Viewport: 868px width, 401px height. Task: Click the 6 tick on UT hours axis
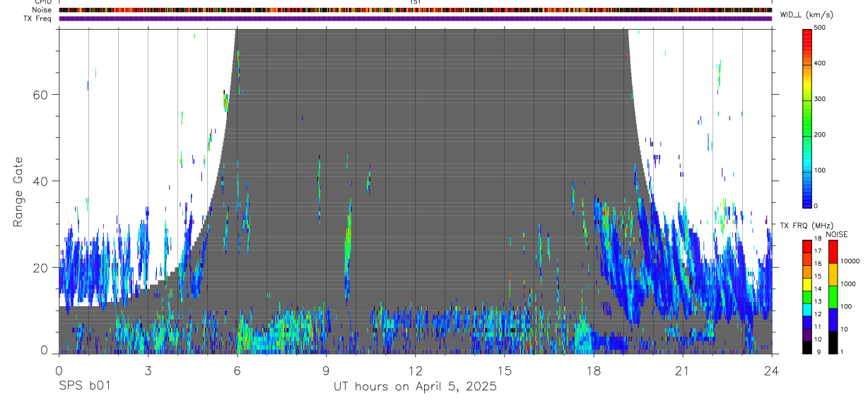(x=237, y=370)
